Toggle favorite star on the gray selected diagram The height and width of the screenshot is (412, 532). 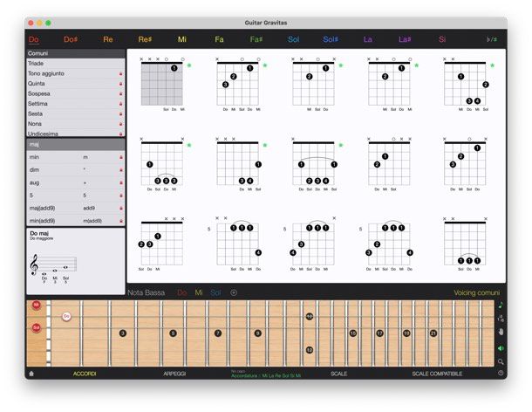pos(189,65)
